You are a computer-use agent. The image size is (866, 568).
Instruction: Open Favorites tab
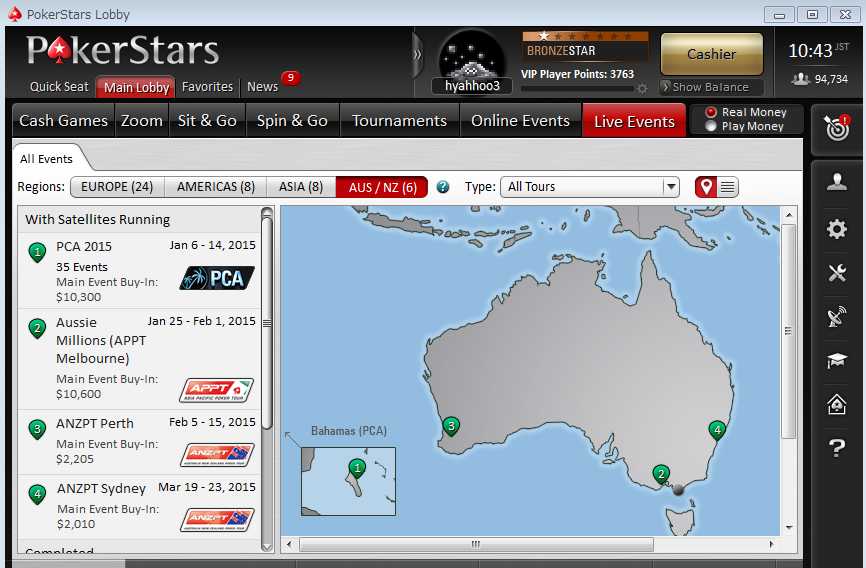pyautogui.click(x=207, y=87)
